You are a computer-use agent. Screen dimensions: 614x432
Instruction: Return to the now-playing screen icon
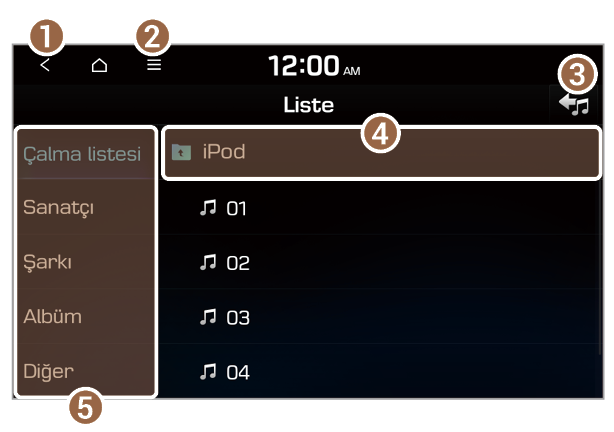575,103
